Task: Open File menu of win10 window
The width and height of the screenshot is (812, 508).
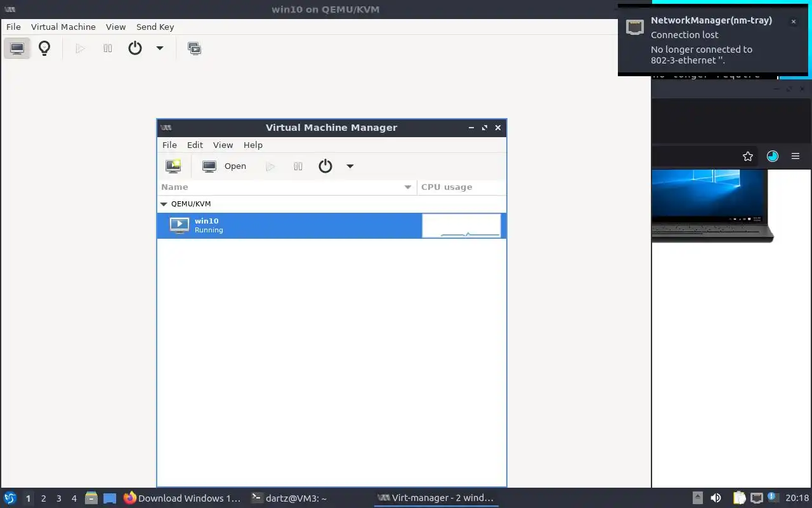Action: [x=13, y=27]
